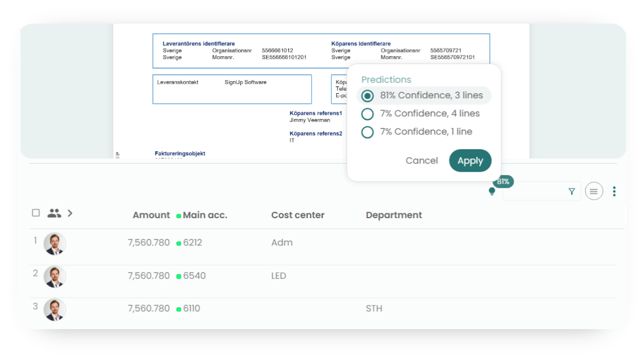Click the Department column header

[x=394, y=215]
